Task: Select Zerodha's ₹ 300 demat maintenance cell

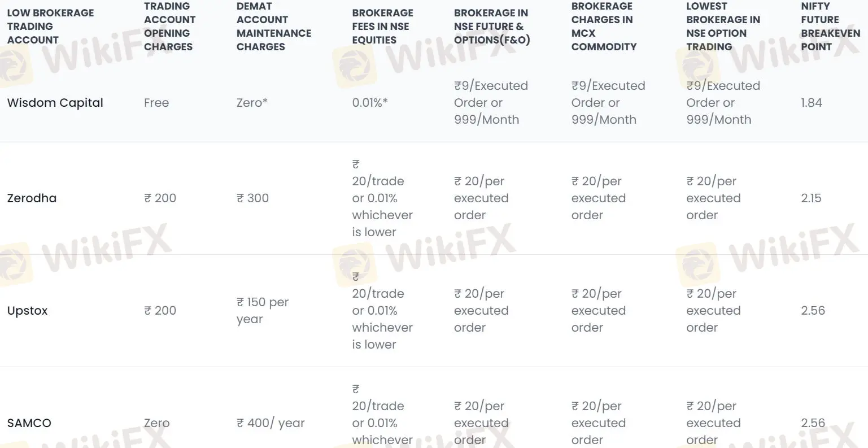Action: point(252,198)
